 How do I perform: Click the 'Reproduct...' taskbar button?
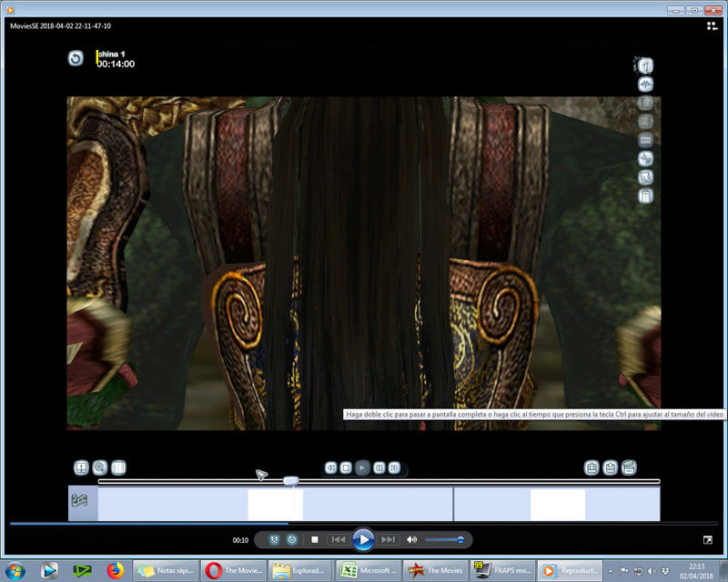pyautogui.click(x=571, y=570)
